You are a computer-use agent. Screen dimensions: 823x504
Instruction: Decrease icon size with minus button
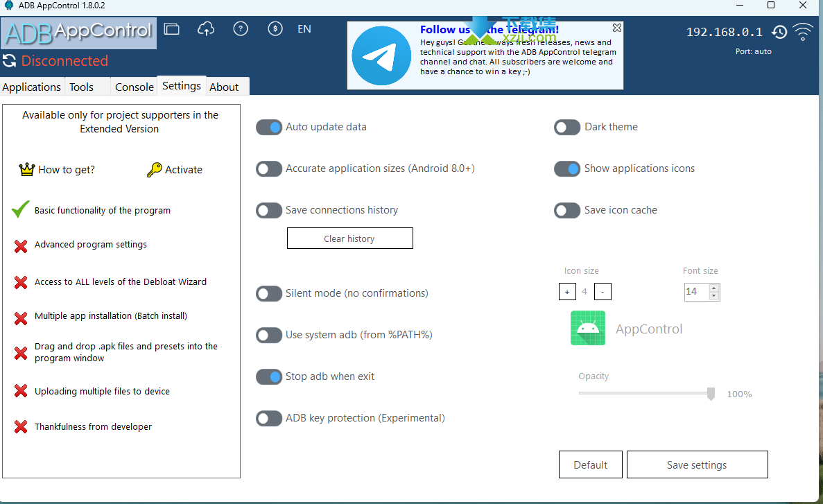pos(603,291)
